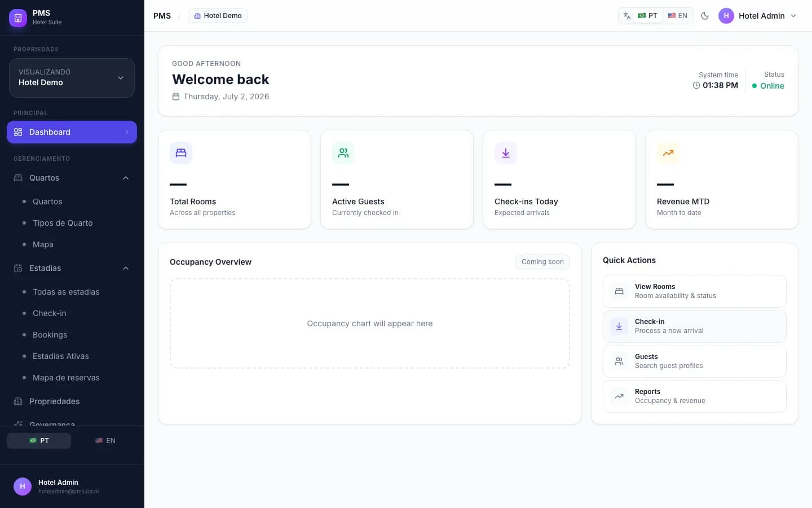Click the H avatar in sidebar footer

click(x=23, y=486)
